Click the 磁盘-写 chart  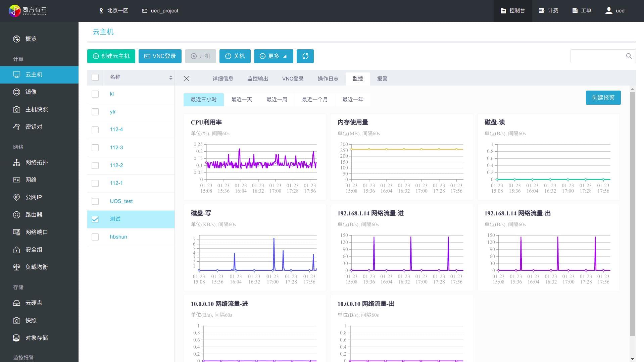tap(255, 248)
